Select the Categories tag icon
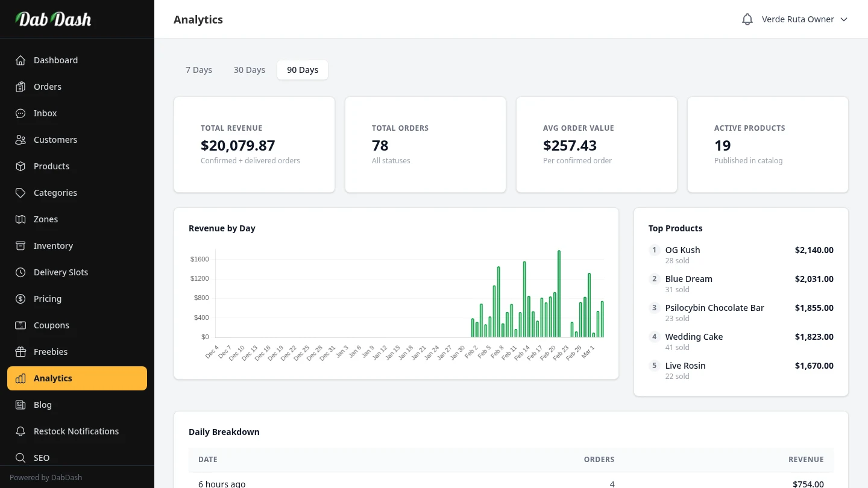 [20, 193]
